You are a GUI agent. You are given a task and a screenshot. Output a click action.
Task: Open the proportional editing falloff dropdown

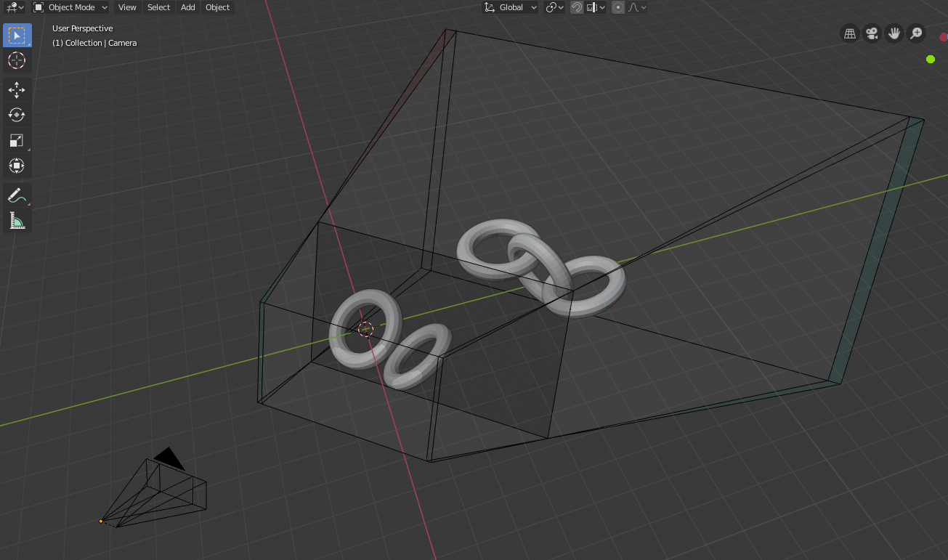click(x=637, y=7)
